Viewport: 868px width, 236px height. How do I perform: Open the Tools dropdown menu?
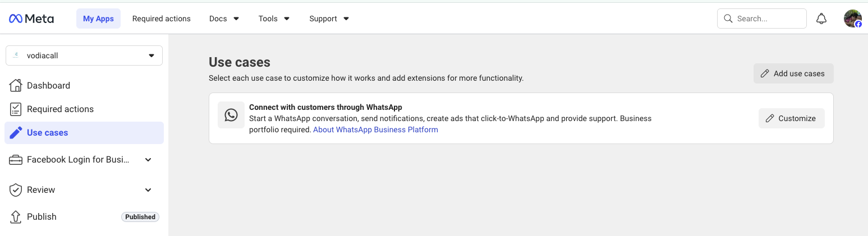274,18
